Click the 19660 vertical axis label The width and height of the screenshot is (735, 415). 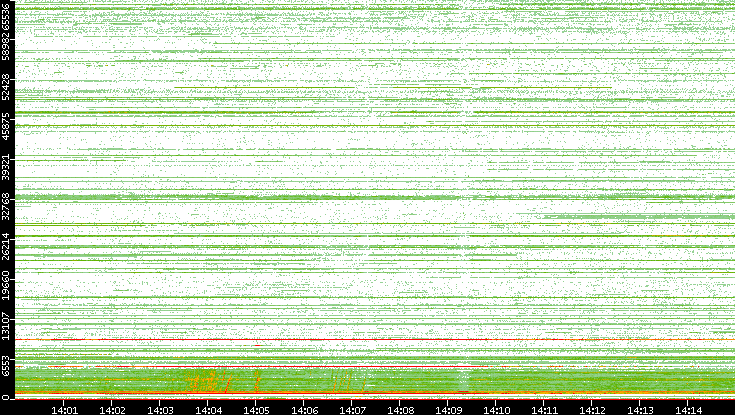[x=7, y=283]
